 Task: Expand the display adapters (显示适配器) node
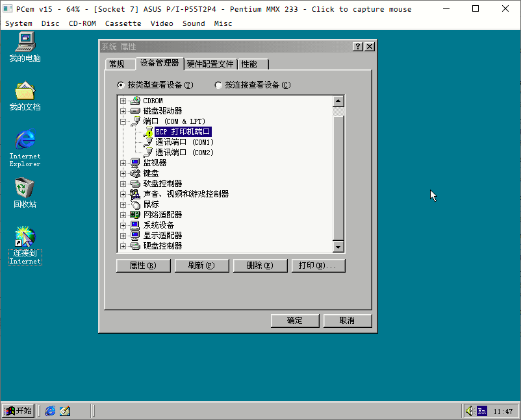[x=123, y=236]
